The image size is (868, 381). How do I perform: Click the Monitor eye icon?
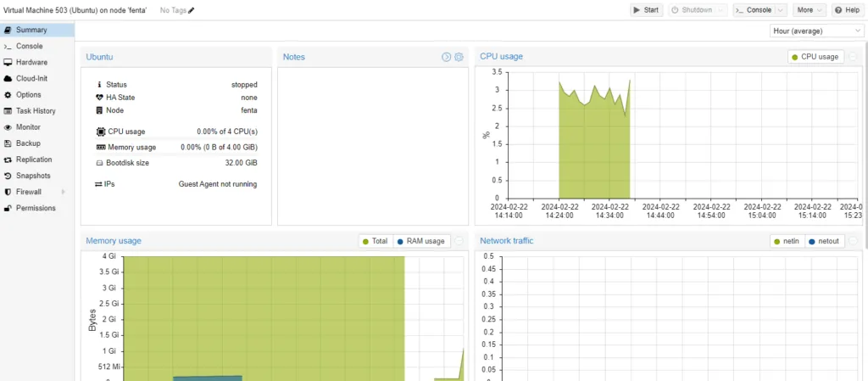pyautogui.click(x=8, y=127)
